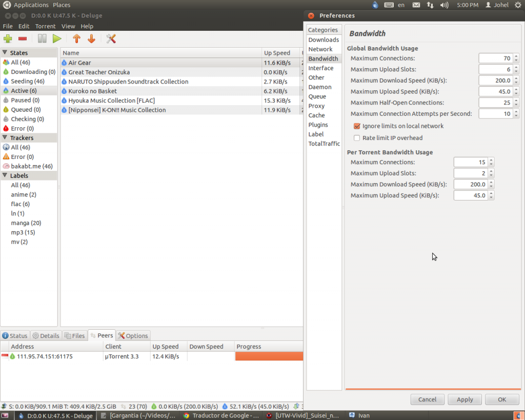The image size is (525, 420).
Task: Collapse the Trackers section in sidebar
Action: (5, 138)
